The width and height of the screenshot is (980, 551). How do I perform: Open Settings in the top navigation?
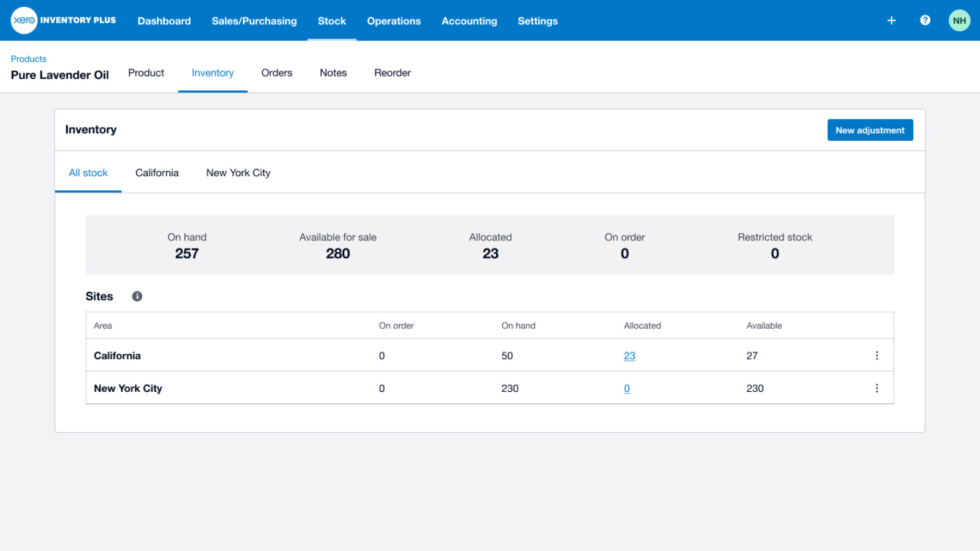[537, 21]
